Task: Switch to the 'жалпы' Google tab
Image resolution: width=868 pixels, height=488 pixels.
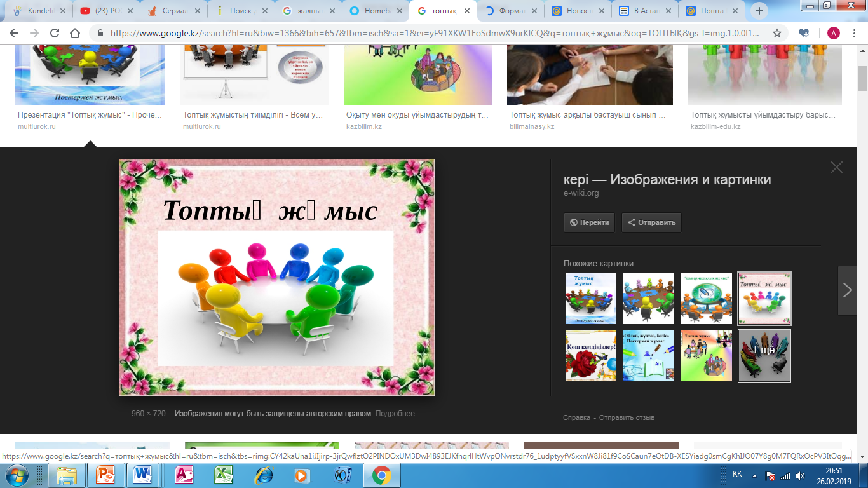Action: tap(310, 11)
